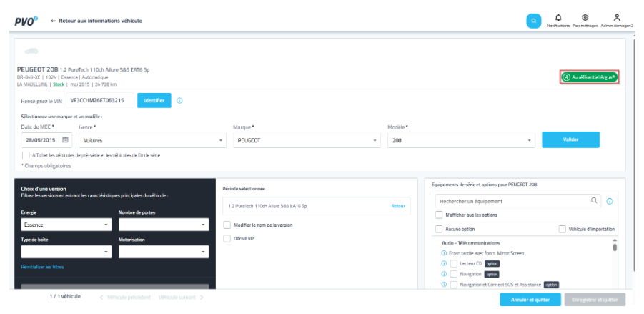Click info icon for Ecran tactile Mirror Screen

pos(444,254)
